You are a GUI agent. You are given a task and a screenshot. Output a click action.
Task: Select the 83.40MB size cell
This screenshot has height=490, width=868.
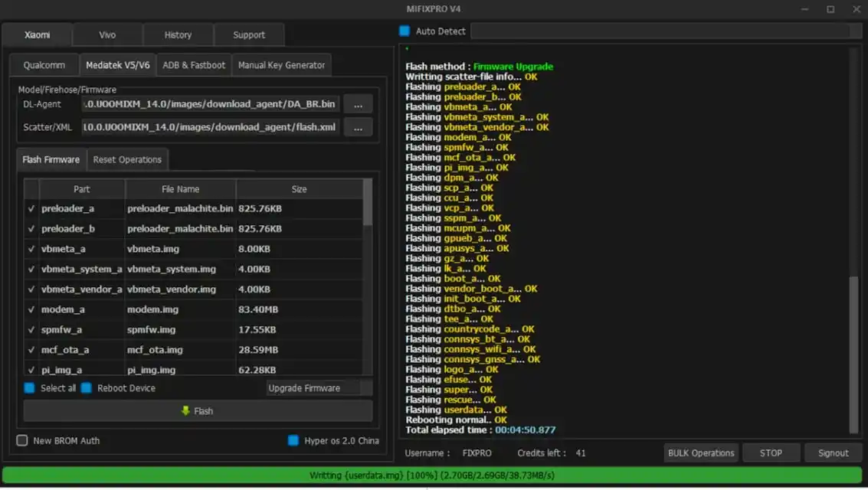[x=299, y=309]
